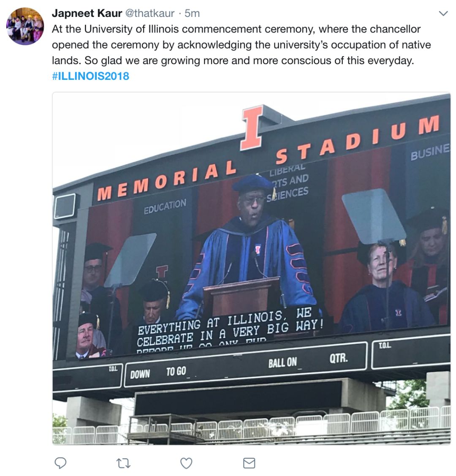Click the reply speech bubble icon
456x476 pixels.
[60, 463]
